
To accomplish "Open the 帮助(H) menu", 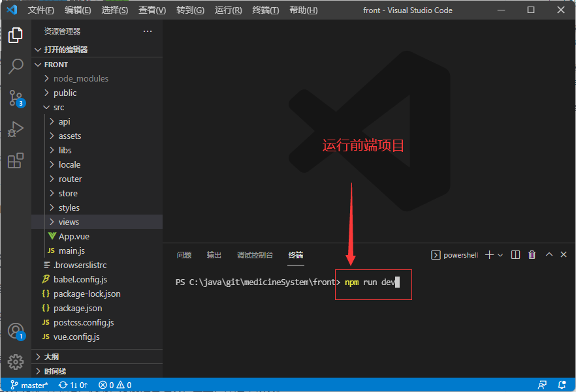I will point(303,10).
